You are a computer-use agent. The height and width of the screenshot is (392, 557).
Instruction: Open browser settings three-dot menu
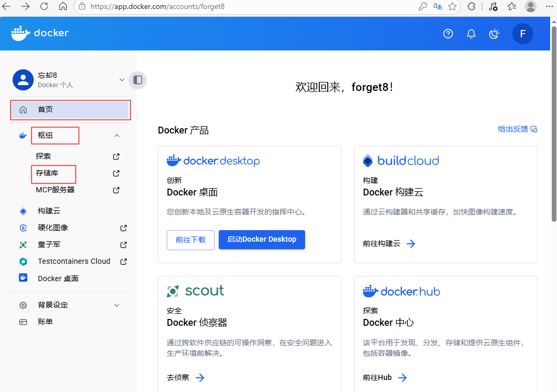(x=549, y=6)
